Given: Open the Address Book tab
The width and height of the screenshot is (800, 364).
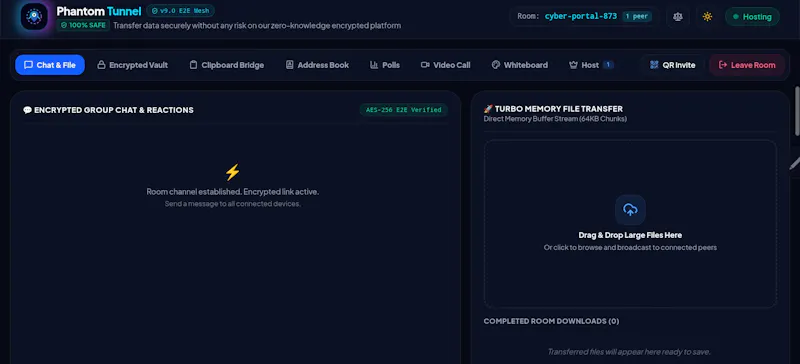Looking at the screenshot, I should [x=317, y=65].
